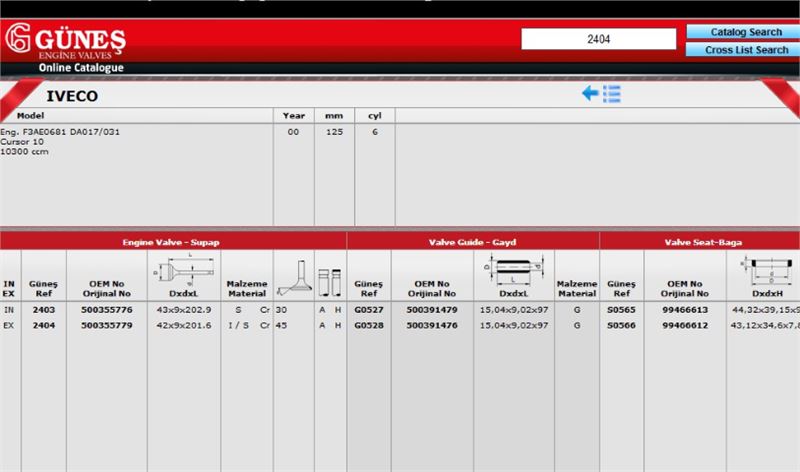
Task: Click the IN row label
Action: click(x=9, y=310)
